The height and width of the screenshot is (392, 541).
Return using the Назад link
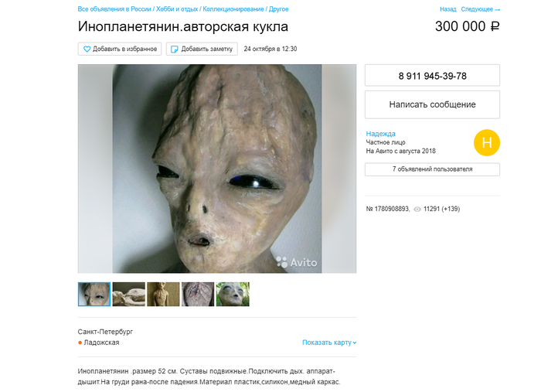(447, 9)
